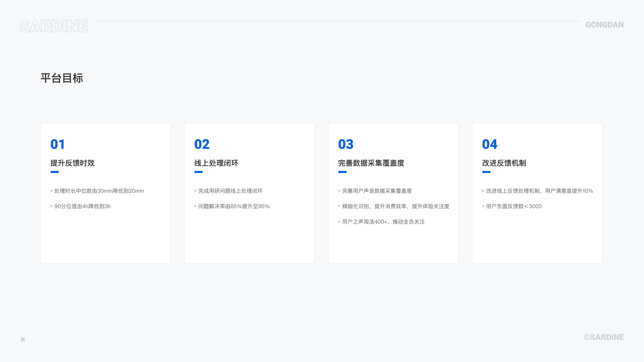Click the small X icon at bottom left
Viewport: 644px width, 362px height.
click(x=23, y=339)
